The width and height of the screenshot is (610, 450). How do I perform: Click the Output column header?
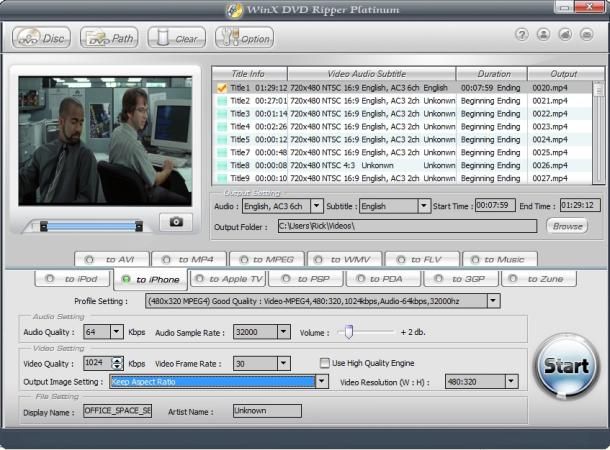[566, 74]
